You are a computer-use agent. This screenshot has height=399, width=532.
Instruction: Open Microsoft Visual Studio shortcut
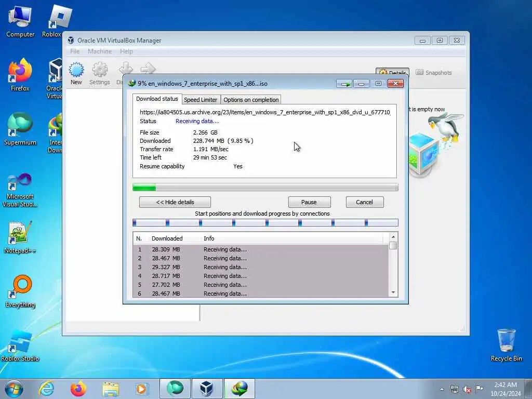point(20,190)
